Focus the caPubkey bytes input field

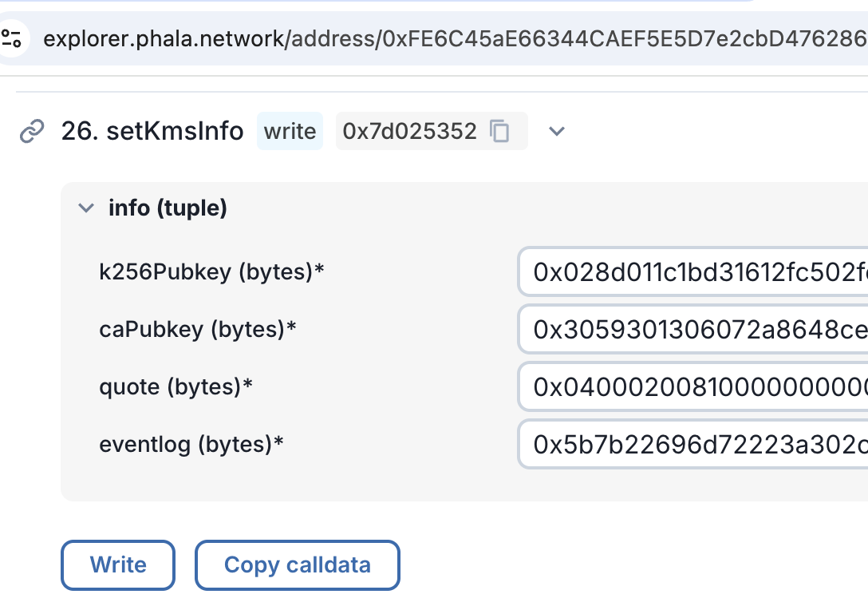(686, 329)
